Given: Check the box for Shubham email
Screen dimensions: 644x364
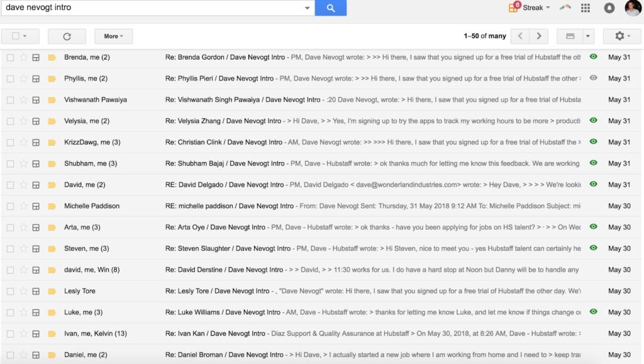Looking at the screenshot, I should 10,163.
